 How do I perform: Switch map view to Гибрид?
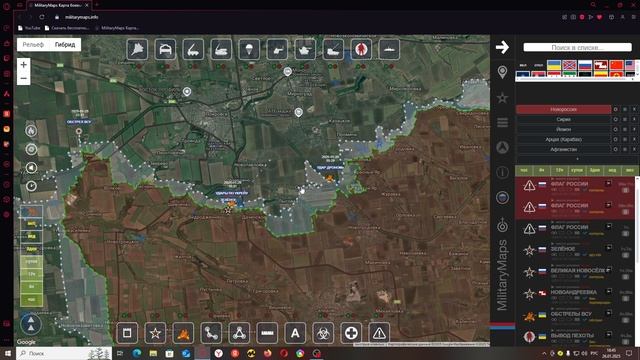tap(65, 44)
